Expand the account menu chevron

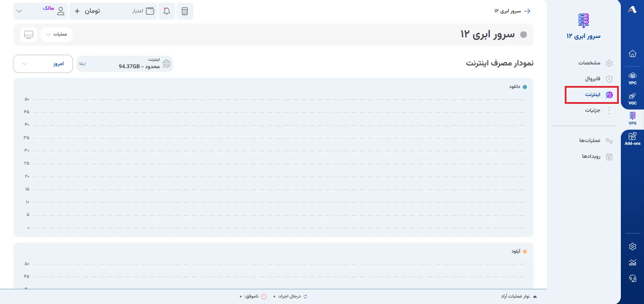point(19,11)
